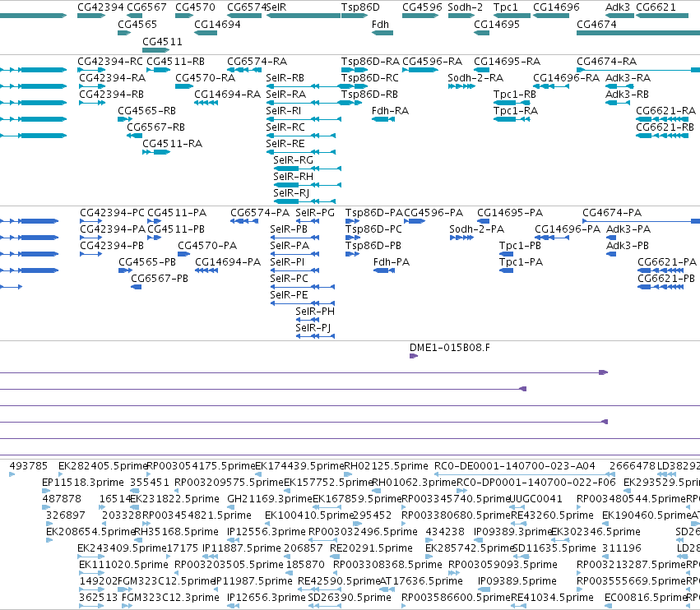Click the Tsp86D-RC transcript label
The height and width of the screenshot is (610, 700).
pos(370,77)
